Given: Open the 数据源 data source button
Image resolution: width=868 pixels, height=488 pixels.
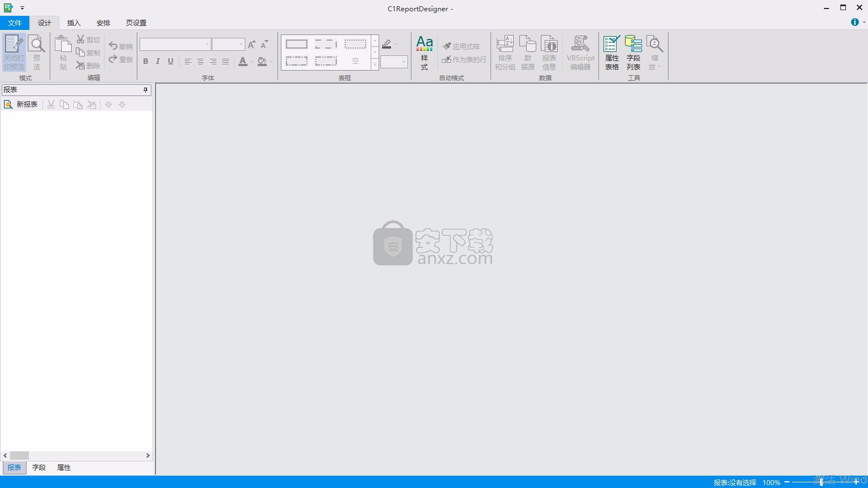Looking at the screenshot, I should pos(528,53).
